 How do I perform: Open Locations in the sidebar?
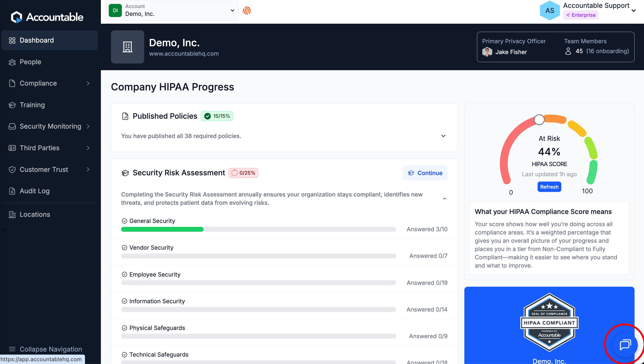click(x=35, y=214)
